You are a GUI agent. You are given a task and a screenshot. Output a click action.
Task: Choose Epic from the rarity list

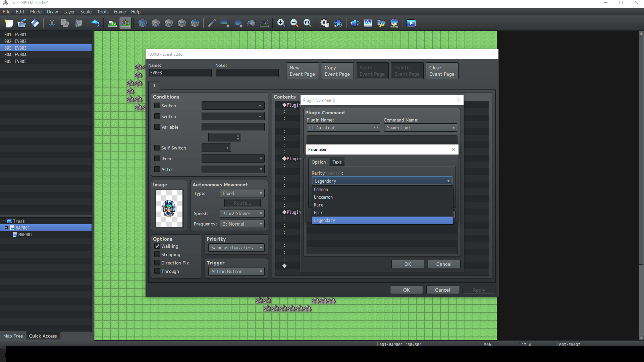coord(319,213)
